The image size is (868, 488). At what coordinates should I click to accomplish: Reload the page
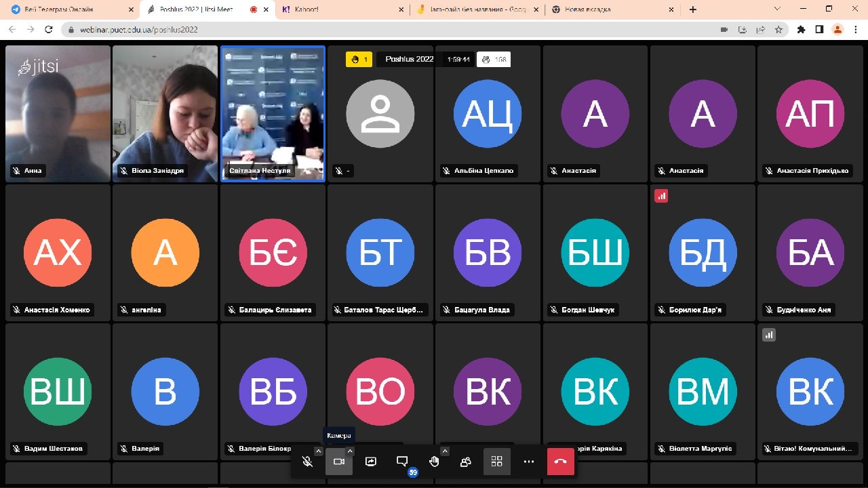49,30
